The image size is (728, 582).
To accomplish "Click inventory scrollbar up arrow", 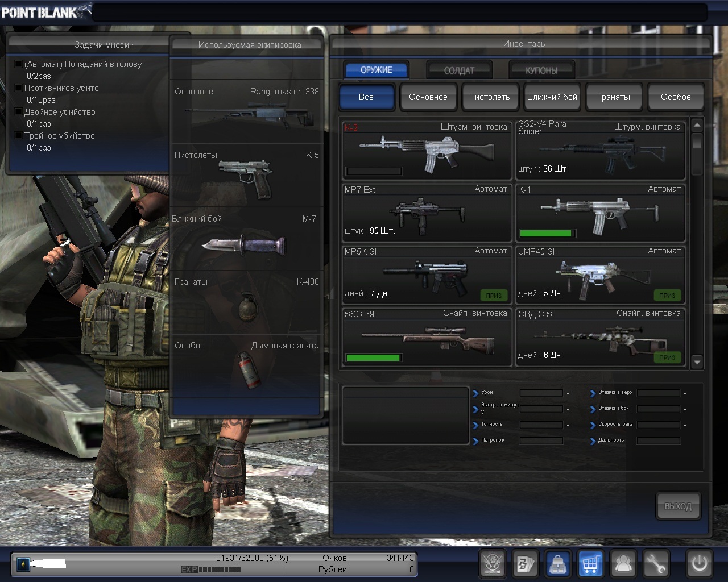I will tap(697, 125).
